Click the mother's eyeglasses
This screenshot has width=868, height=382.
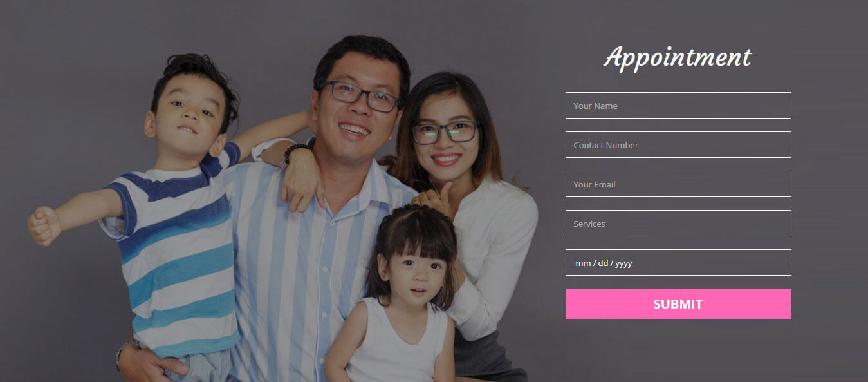pos(445,132)
